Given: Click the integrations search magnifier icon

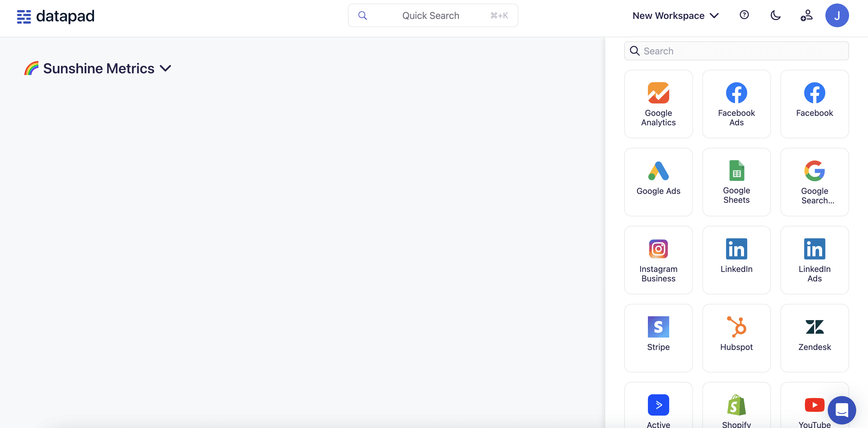Looking at the screenshot, I should tap(635, 51).
